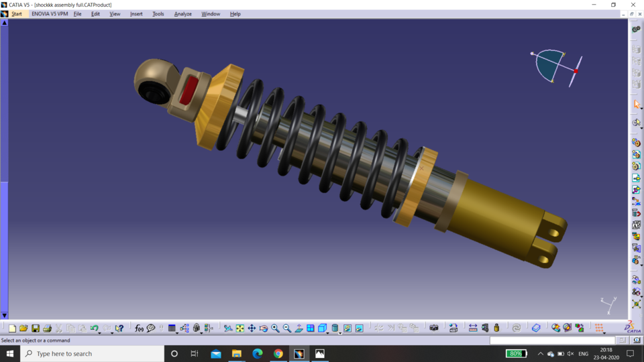Click the isometric view cube icon

(x=322, y=328)
